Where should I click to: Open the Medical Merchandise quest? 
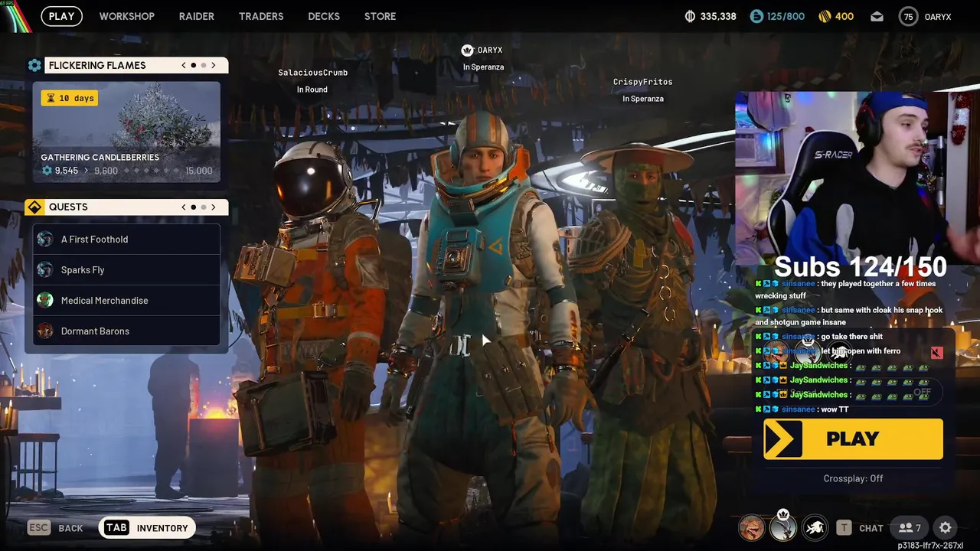point(126,300)
